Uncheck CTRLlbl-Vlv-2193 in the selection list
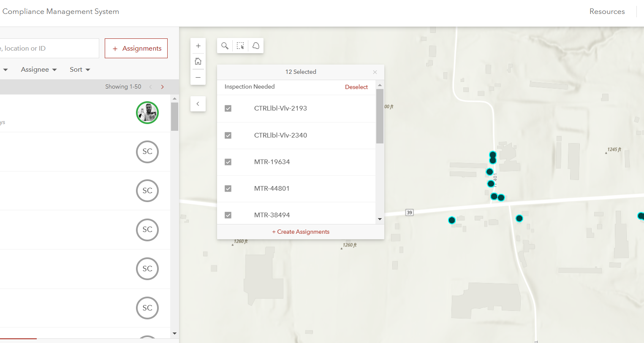644x343 pixels. click(228, 108)
